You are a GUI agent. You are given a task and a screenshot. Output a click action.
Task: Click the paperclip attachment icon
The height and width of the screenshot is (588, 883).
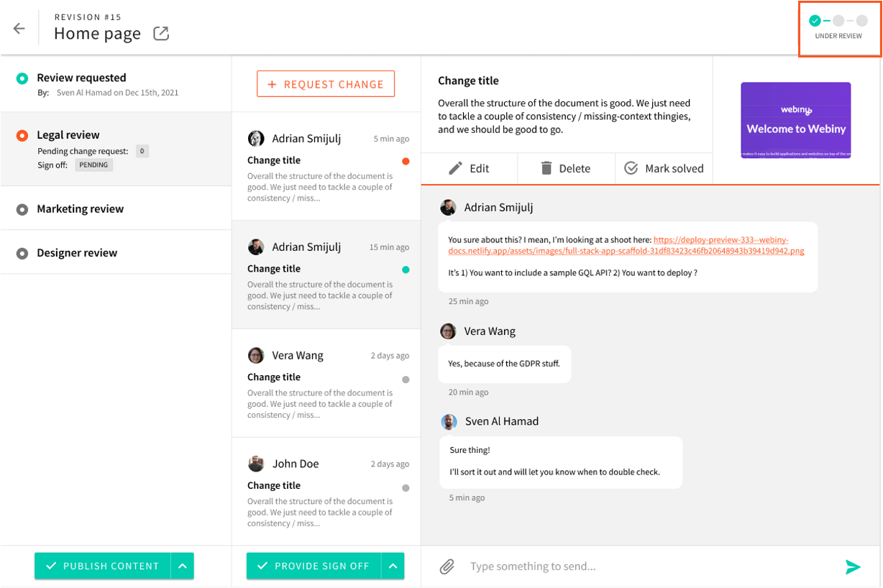coord(447,566)
